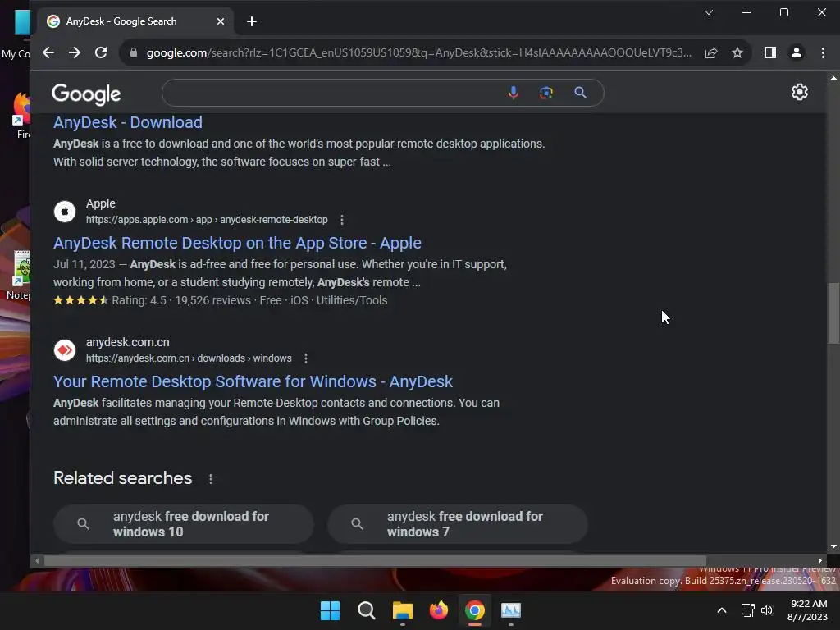Search anydesk free download for windows 10

click(184, 524)
